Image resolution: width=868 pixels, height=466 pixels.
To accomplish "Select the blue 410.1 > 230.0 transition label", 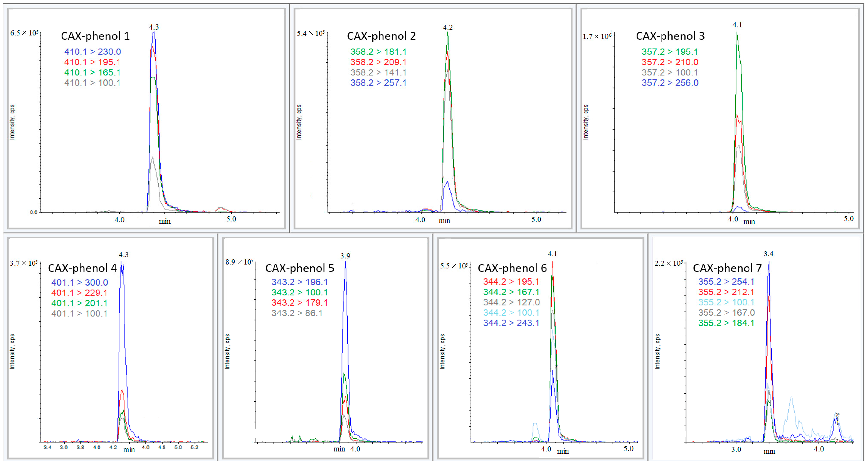I will tap(92, 52).
